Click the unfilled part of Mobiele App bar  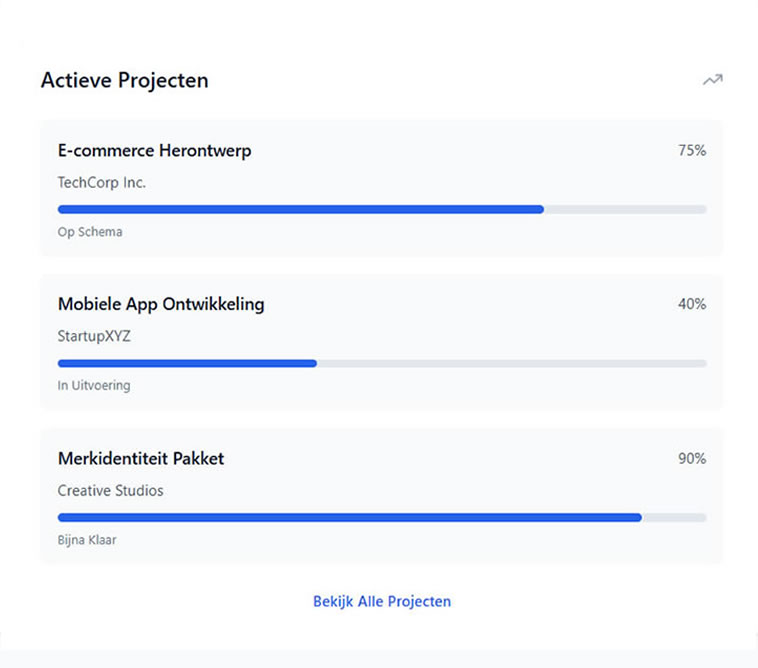(511, 363)
